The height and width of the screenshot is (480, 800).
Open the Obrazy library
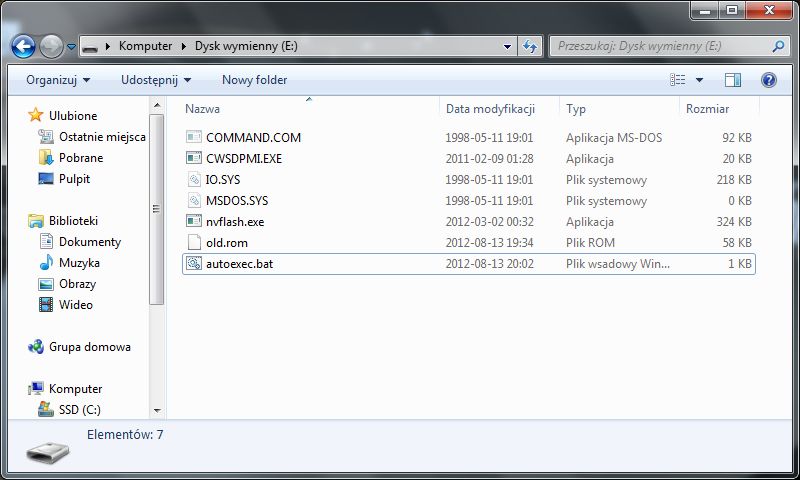[78, 284]
